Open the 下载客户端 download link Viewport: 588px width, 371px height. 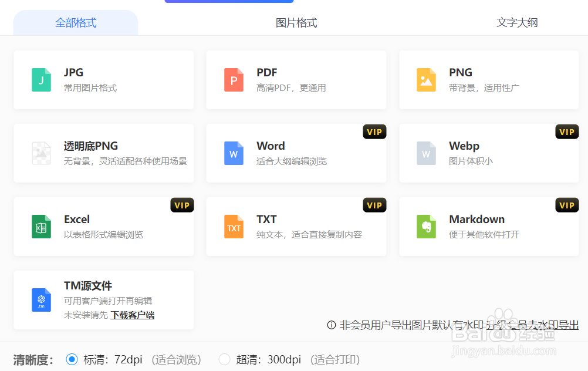click(133, 315)
